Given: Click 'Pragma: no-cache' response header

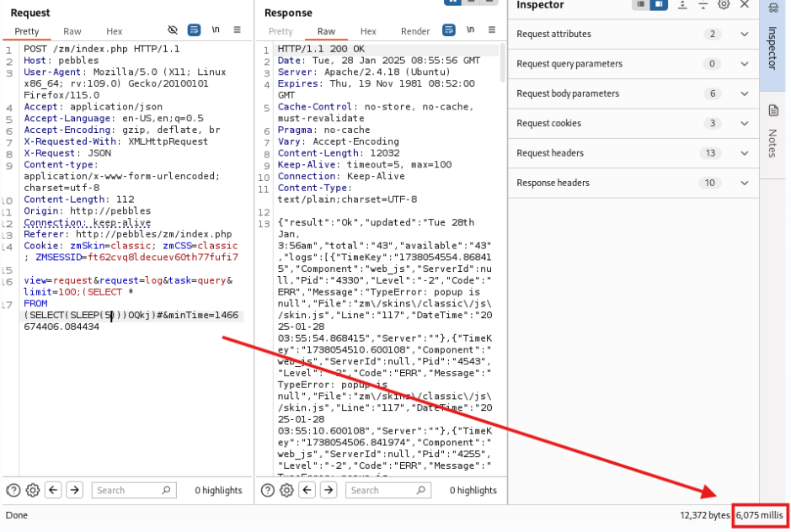Looking at the screenshot, I should click(x=323, y=130).
